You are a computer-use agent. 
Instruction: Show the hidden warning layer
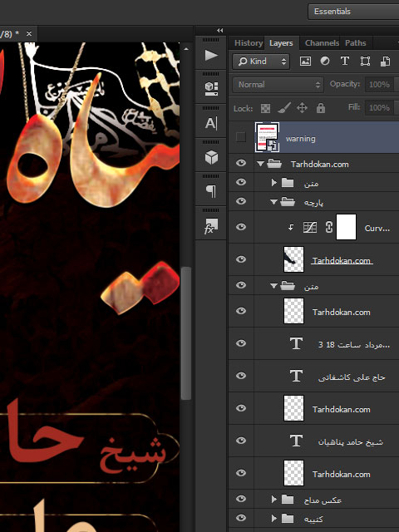point(241,137)
